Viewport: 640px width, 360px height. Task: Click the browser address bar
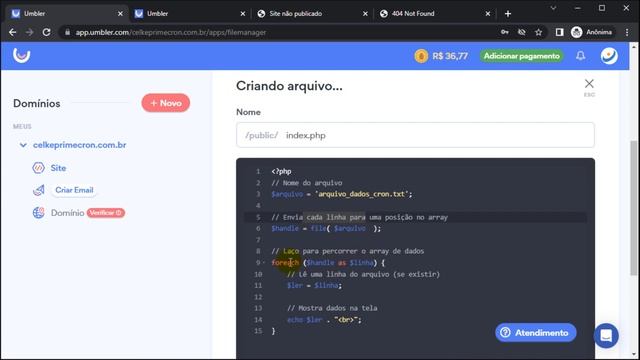coord(282,32)
